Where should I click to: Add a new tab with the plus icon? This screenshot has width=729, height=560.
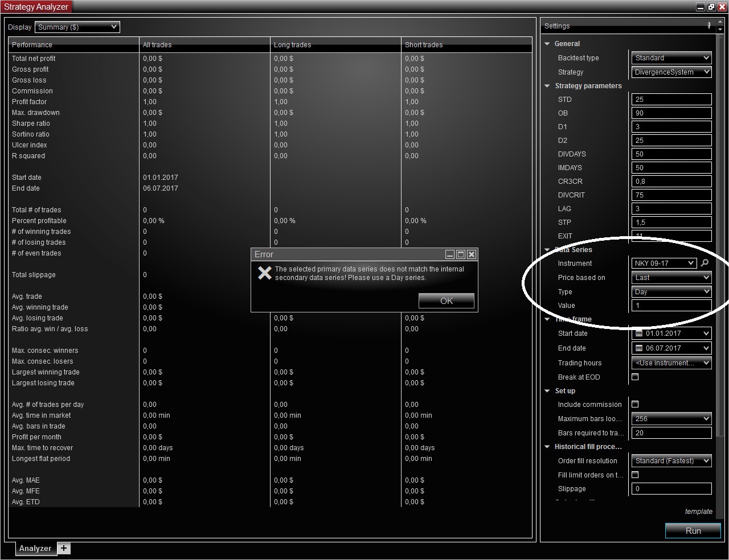(64, 548)
